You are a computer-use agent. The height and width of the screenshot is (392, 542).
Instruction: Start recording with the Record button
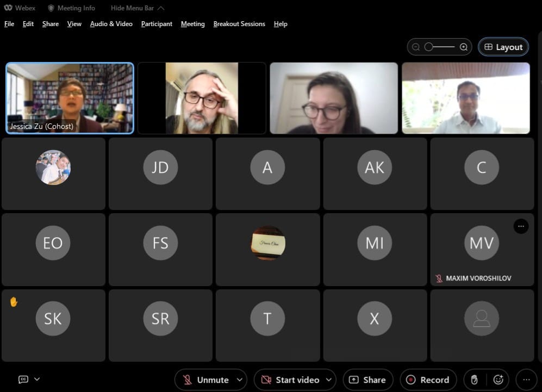click(428, 380)
